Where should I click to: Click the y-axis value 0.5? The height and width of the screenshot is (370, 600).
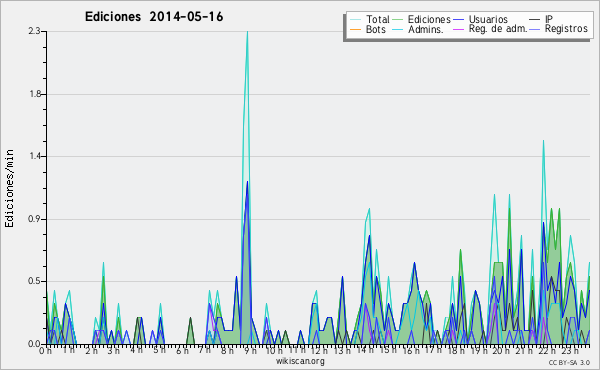point(34,282)
